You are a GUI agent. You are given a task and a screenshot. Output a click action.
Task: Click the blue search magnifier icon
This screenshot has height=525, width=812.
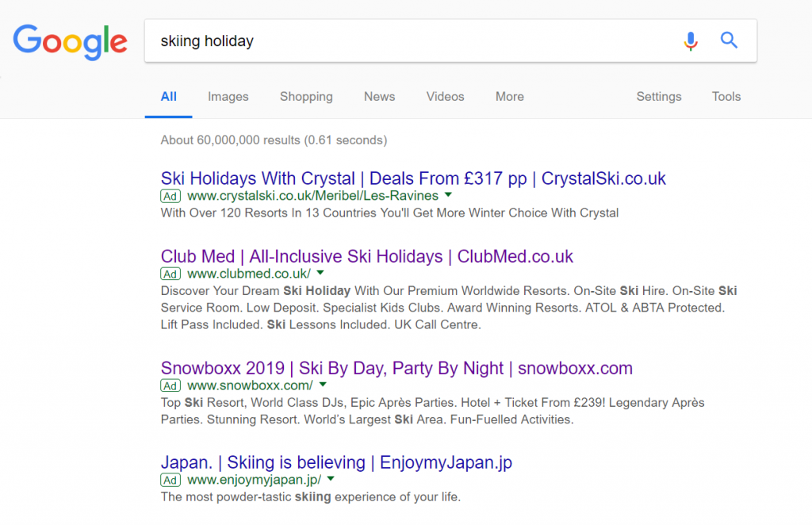click(730, 40)
